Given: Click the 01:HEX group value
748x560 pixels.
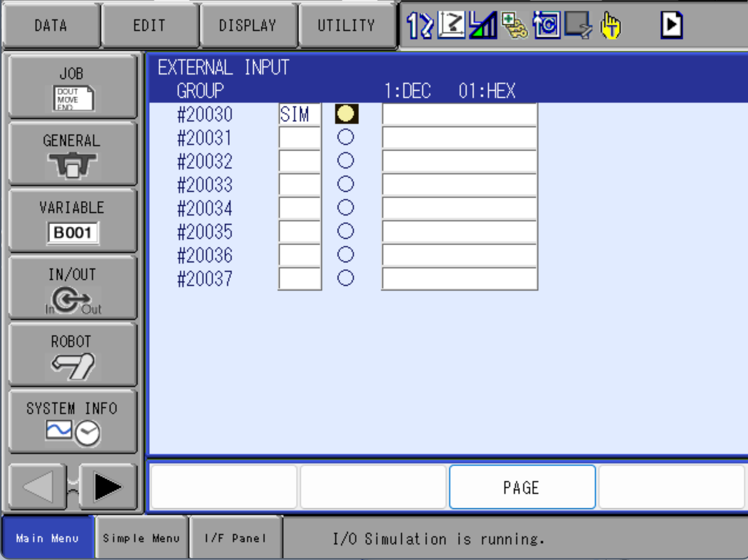Looking at the screenshot, I should (x=487, y=91).
